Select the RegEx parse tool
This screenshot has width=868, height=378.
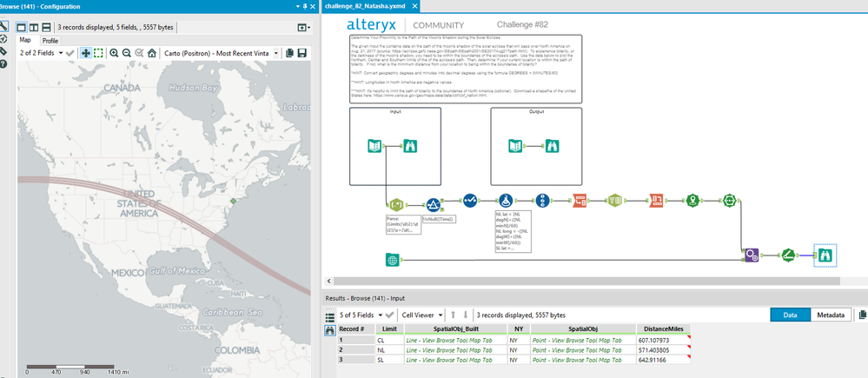396,206
